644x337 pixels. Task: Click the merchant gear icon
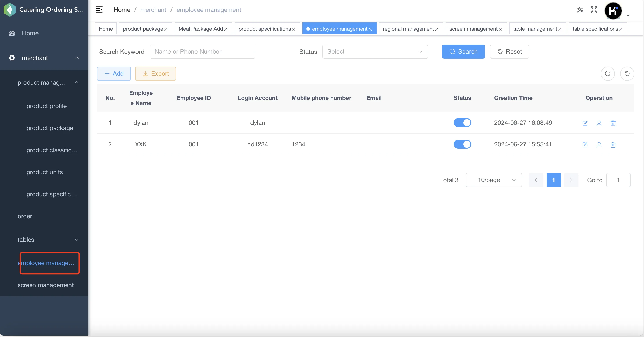12,58
